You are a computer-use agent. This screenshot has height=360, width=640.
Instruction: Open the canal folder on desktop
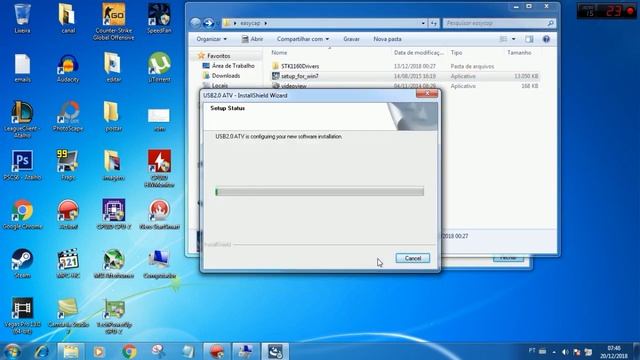pos(68,18)
